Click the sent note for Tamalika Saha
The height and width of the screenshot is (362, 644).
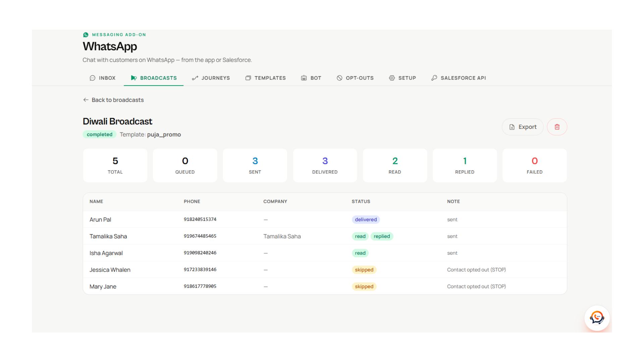(x=452, y=236)
